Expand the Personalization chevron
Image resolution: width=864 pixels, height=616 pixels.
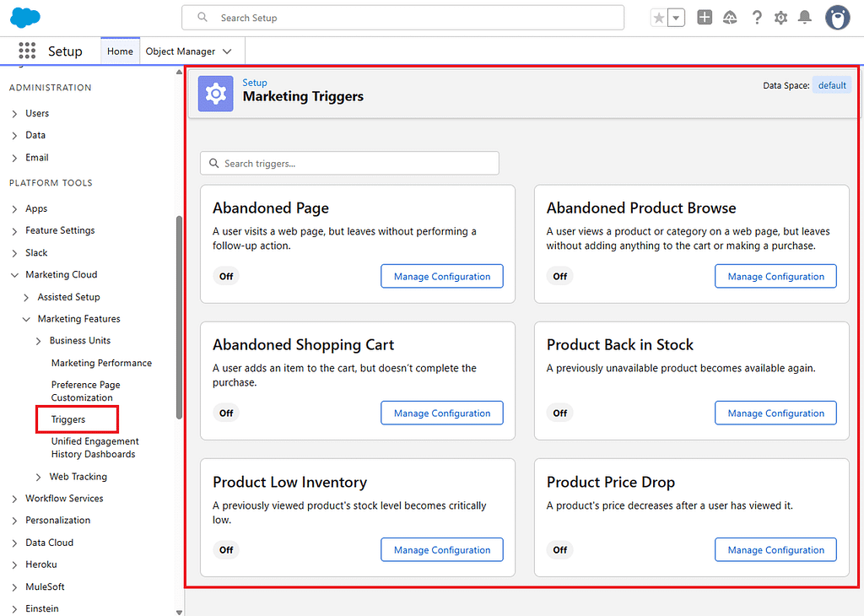tap(14, 521)
